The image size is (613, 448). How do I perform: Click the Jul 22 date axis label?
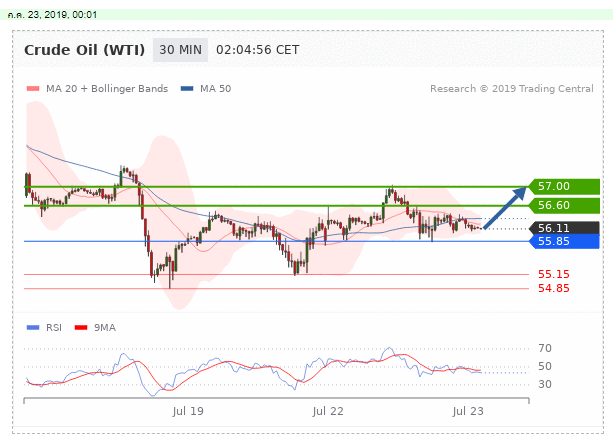(328, 411)
